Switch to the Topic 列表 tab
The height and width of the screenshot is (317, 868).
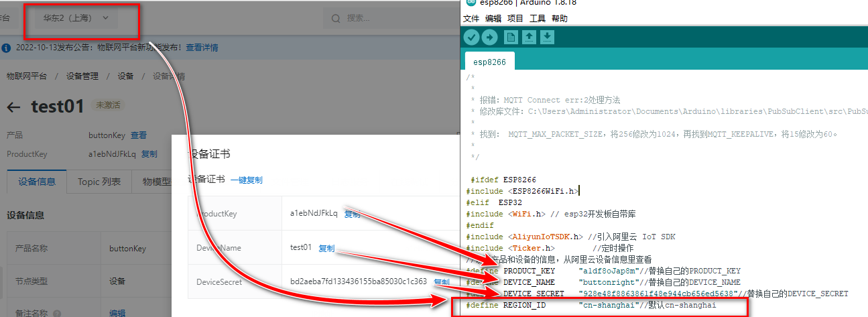99,182
